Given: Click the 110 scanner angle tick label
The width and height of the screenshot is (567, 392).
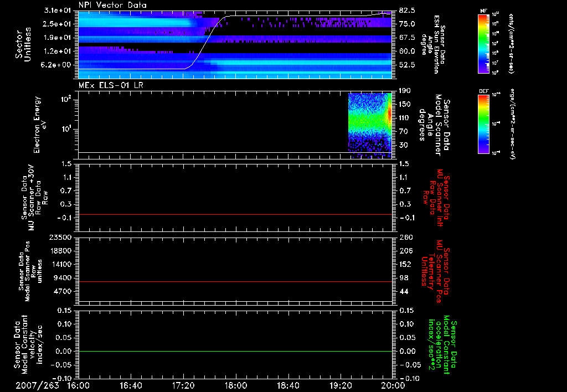Looking at the screenshot, I should point(405,118).
